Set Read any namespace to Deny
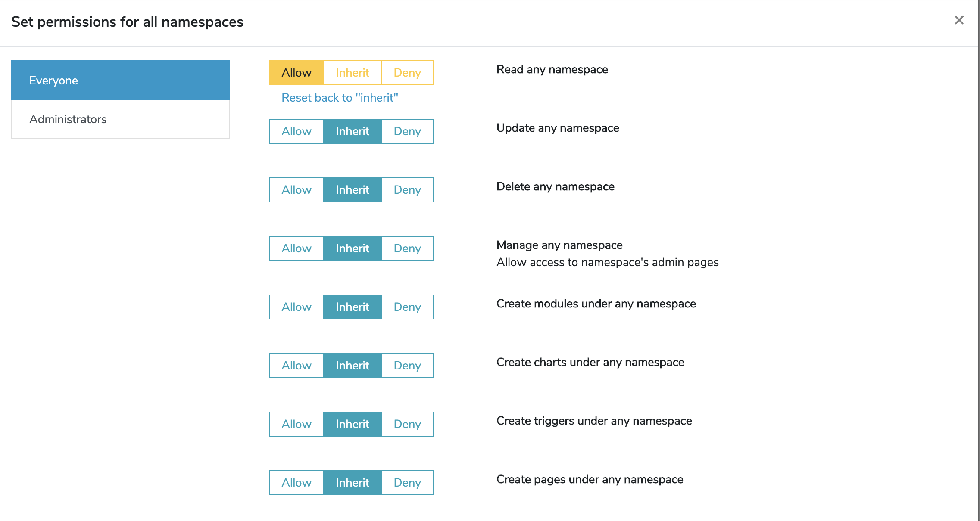The width and height of the screenshot is (980, 521). (x=406, y=72)
